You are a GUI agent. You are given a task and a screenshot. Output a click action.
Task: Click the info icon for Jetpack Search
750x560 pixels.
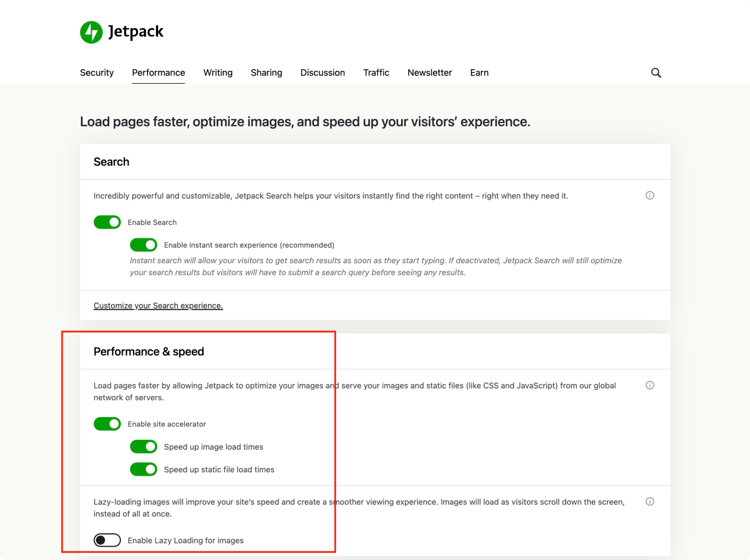[x=649, y=196]
